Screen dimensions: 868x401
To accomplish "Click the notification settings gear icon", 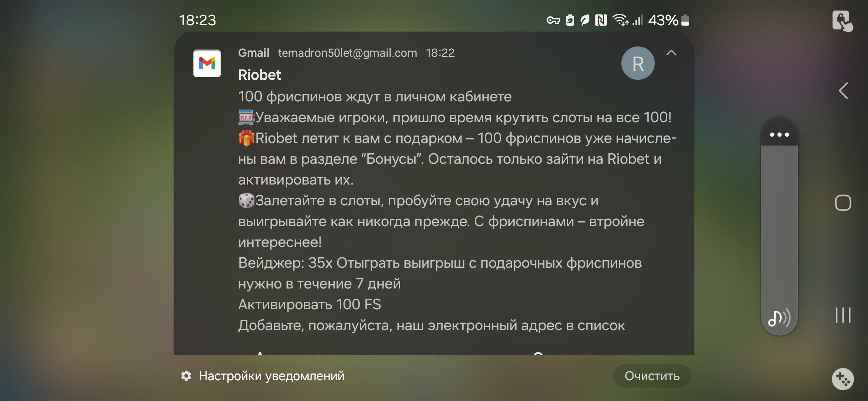I will (x=186, y=376).
